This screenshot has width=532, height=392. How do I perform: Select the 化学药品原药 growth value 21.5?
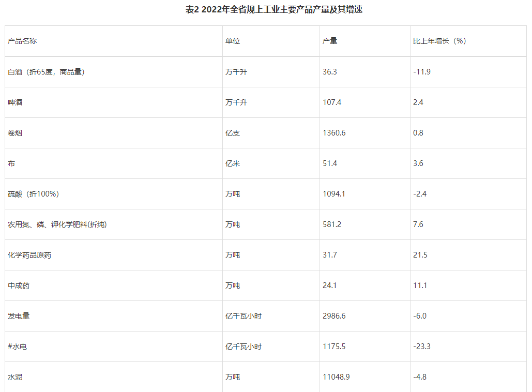pyautogui.click(x=420, y=255)
